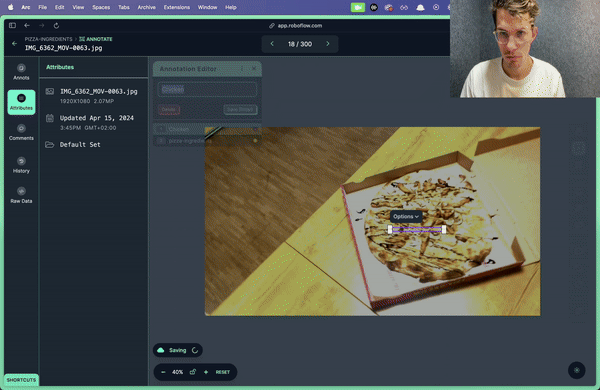Click the class name input field
Screen dimensions: 600x390
(207, 90)
